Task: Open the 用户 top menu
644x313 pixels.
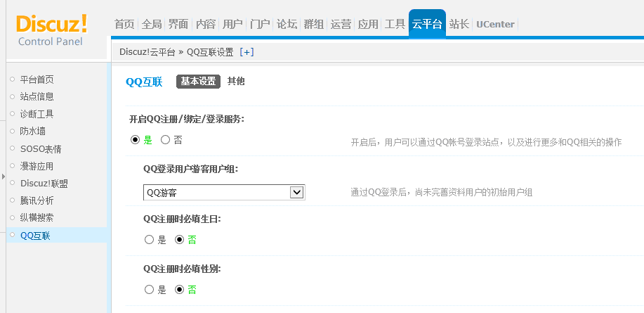Action: coord(232,24)
